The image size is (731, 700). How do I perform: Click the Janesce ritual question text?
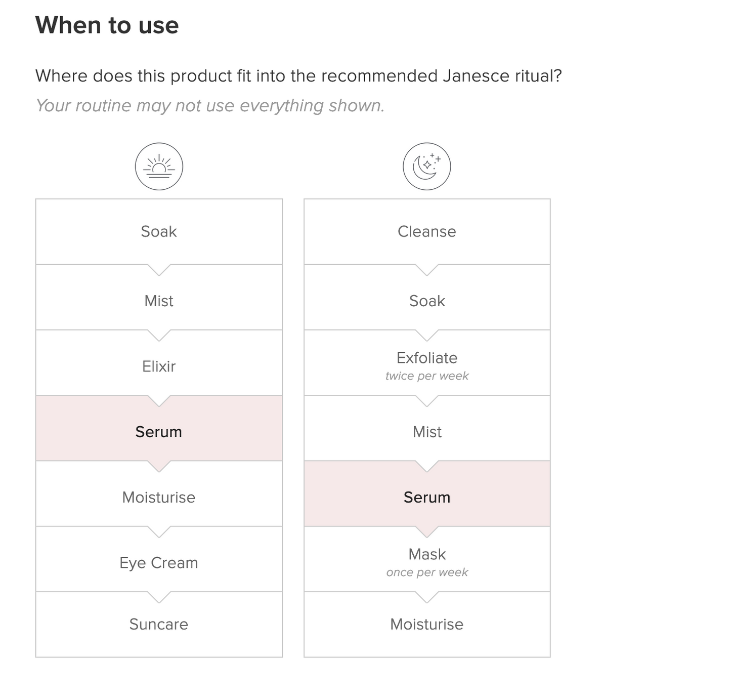click(x=298, y=76)
